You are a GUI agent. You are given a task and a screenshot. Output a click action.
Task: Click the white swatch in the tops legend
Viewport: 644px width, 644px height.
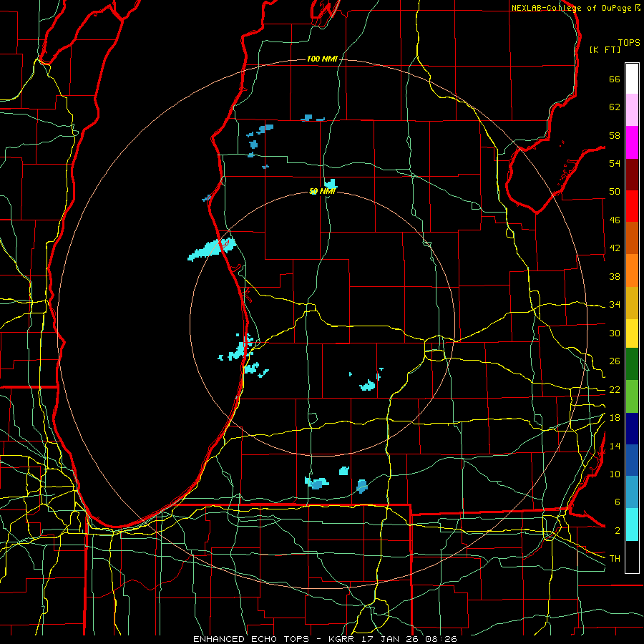(632, 79)
